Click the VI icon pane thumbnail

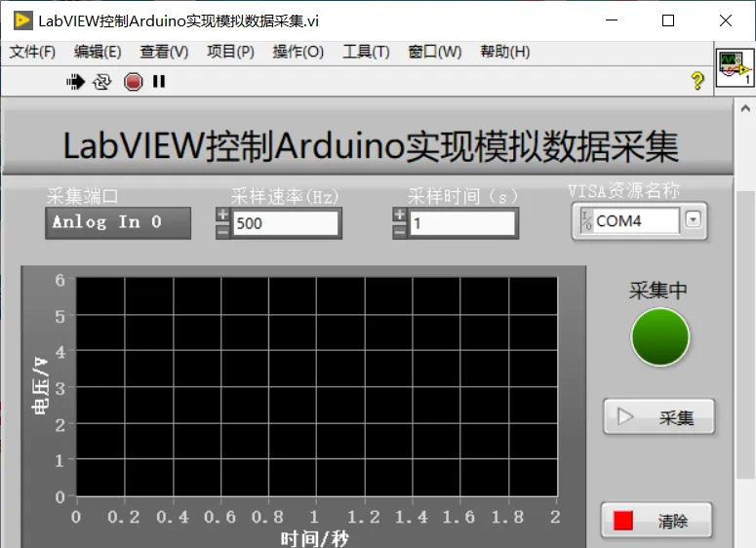pos(735,67)
